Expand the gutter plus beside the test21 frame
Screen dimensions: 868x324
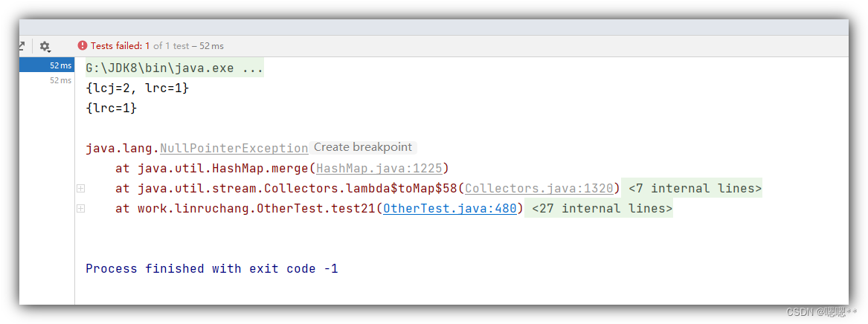click(81, 208)
